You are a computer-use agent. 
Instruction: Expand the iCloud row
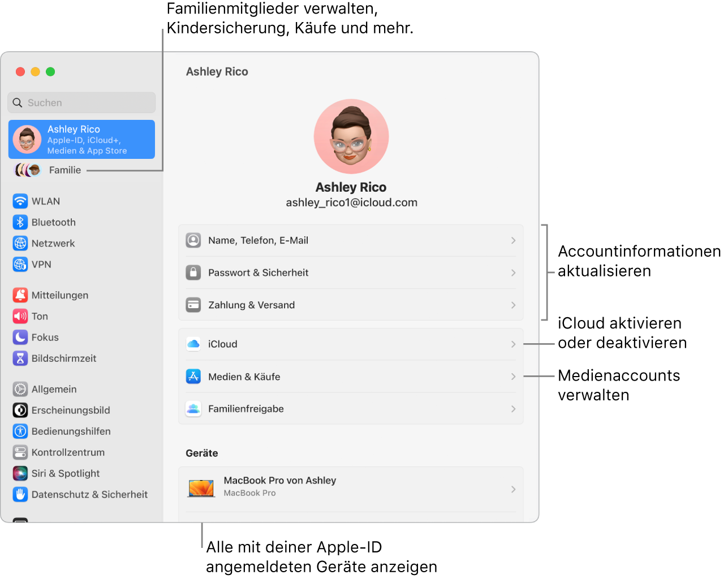pyautogui.click(x=351, y=343)
